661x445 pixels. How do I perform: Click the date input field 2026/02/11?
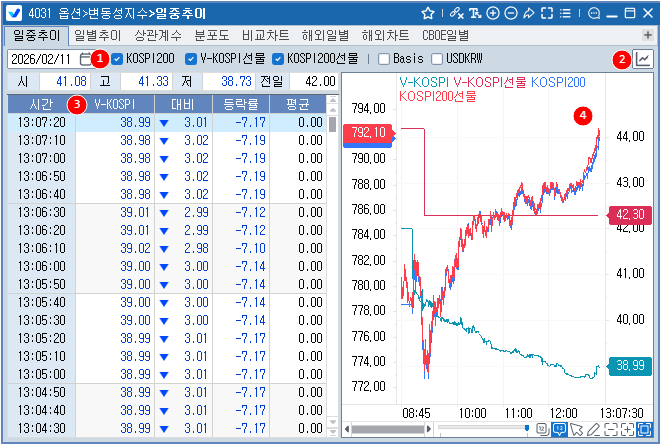tap(42, 59)
